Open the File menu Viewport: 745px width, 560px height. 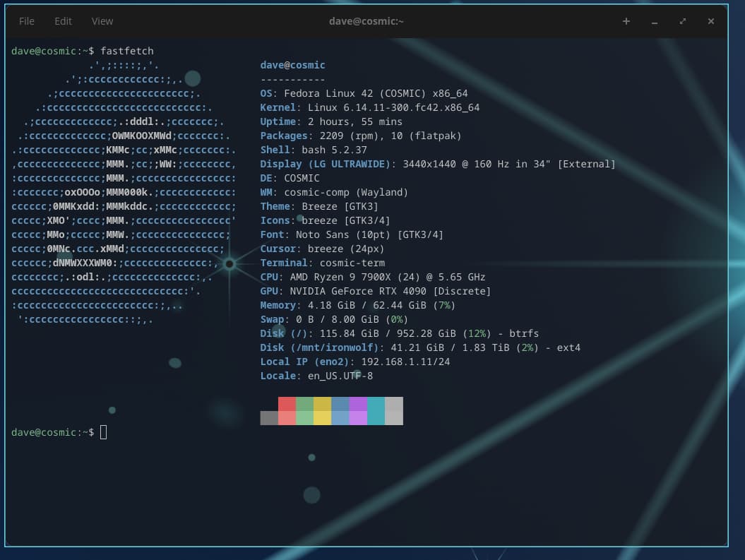click(x=27, y=21)
